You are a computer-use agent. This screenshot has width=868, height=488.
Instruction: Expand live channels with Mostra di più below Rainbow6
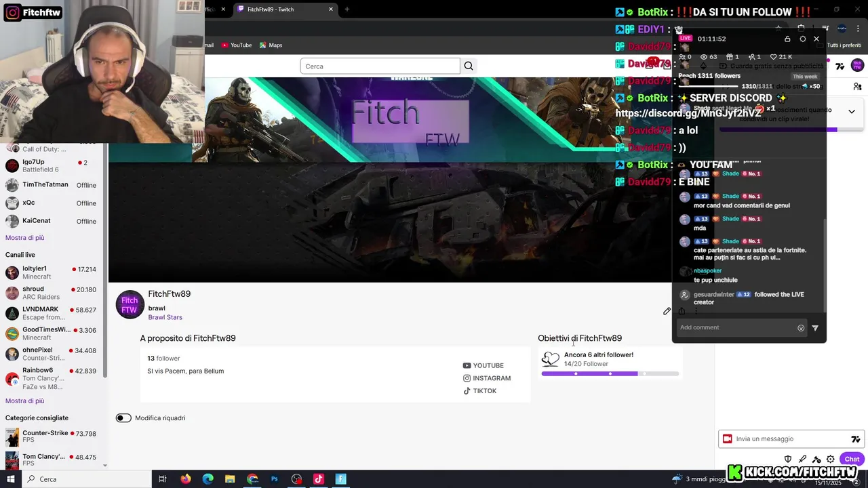[25, 401]
